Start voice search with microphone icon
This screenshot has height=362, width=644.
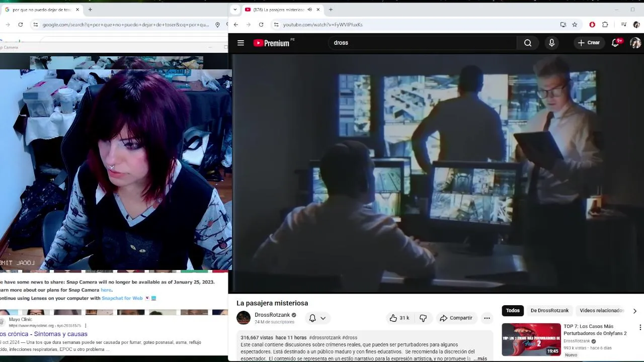click(551, 43)
